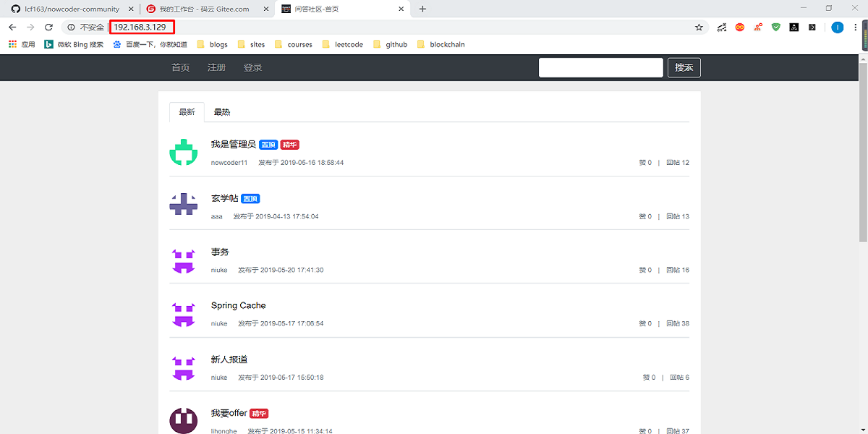Open the blockchain bookmark folder
Viewport: 868px width, 434px height.
click(x=441, y=44)
